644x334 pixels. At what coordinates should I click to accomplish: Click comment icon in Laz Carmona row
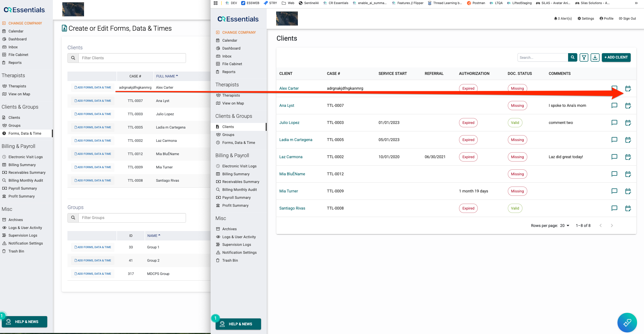(x=614, y=157)
